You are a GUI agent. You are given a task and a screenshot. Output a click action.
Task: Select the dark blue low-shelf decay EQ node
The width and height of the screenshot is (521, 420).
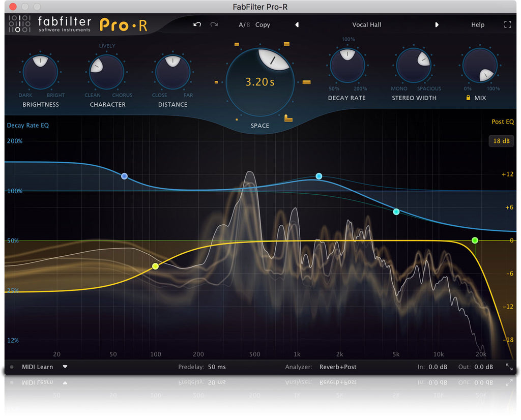[x=124, y=176]
